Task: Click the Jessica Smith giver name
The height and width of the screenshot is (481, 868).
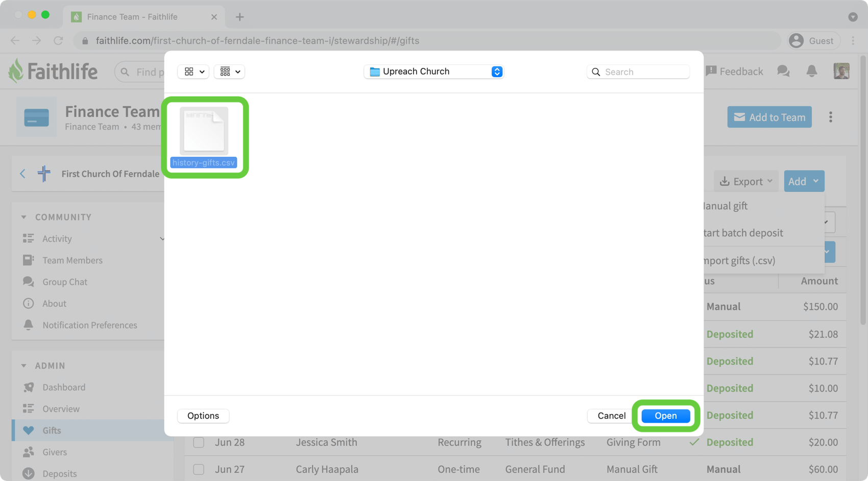Action: coord(326,442)
